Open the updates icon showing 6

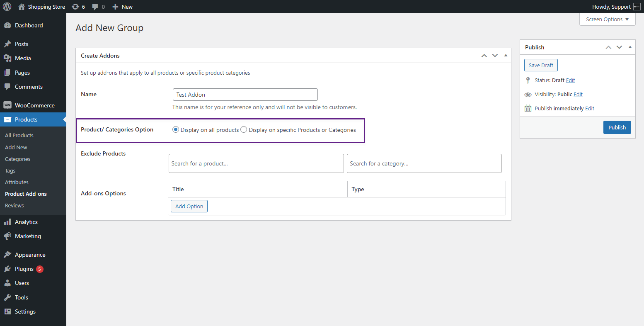coord(75,7)
